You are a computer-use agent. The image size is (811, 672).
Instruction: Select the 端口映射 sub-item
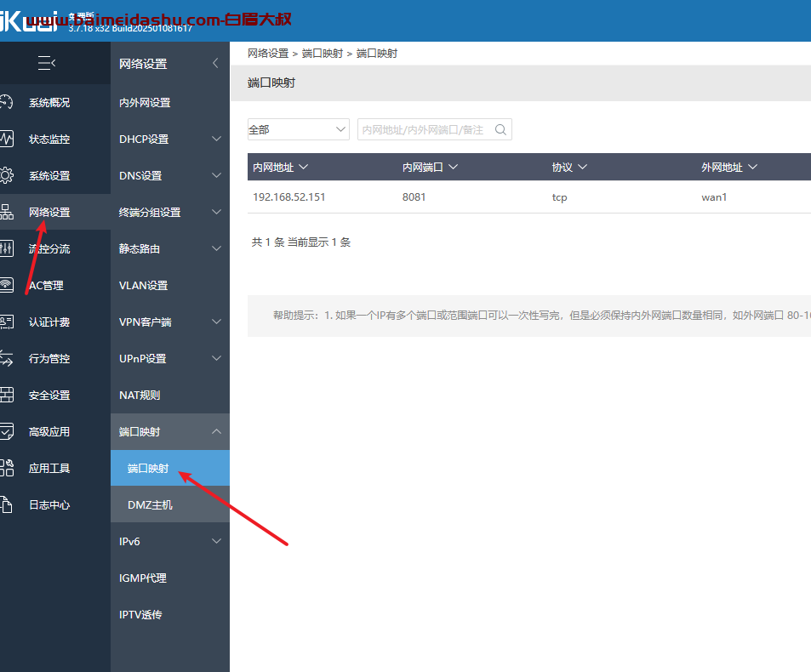point(169,468)
